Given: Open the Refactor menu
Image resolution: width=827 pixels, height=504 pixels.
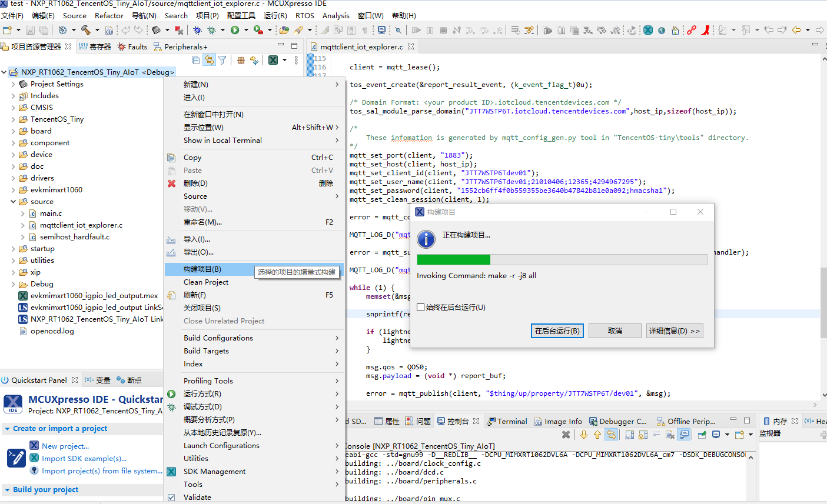Looking at the screenshot, I should [109, 16].
